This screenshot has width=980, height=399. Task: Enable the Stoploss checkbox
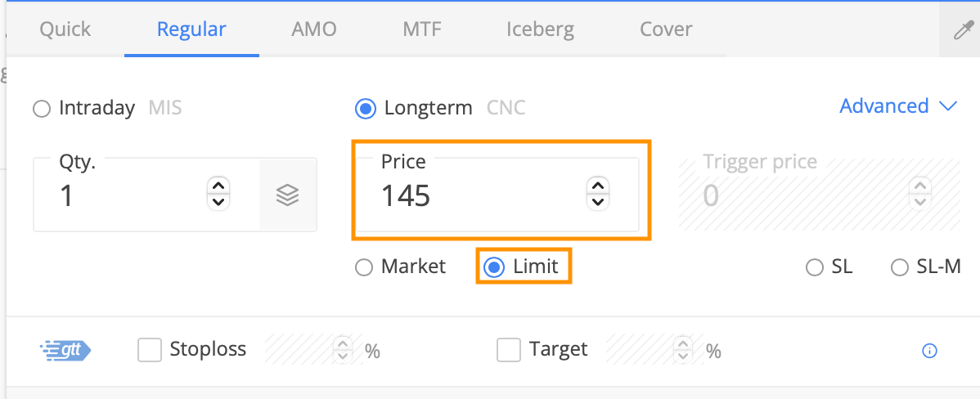point(150,350)
